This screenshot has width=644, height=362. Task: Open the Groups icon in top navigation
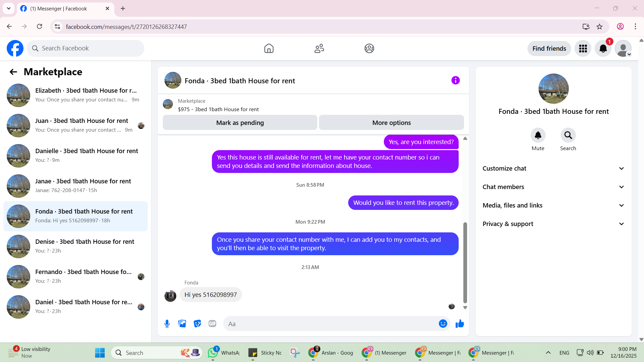point(369,48)
